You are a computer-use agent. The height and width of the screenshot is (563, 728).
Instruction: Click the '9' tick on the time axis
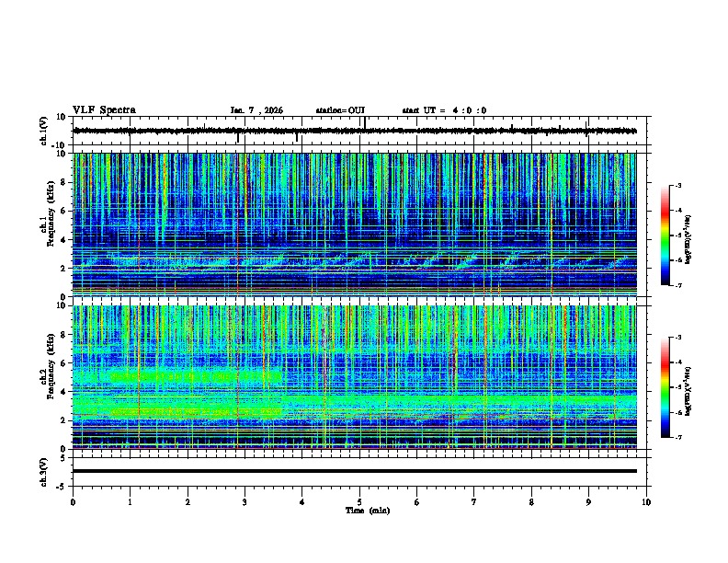(588, 502)
